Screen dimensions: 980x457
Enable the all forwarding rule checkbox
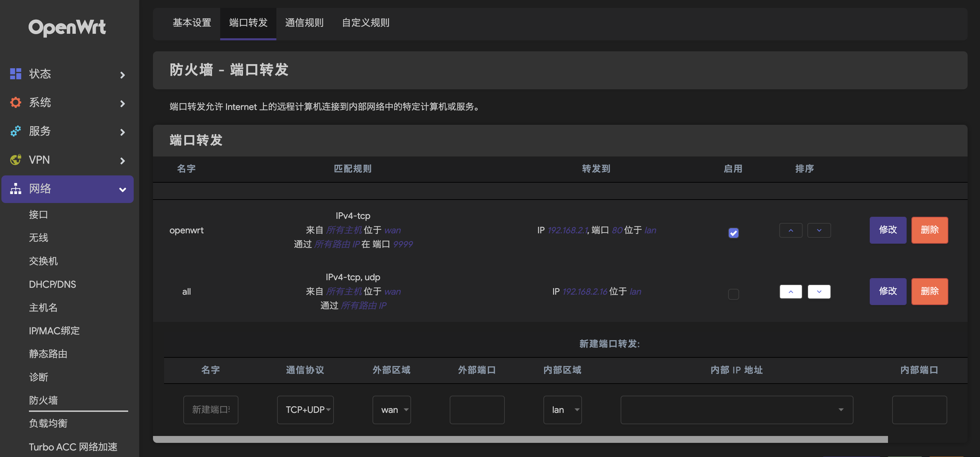(734, 294)
